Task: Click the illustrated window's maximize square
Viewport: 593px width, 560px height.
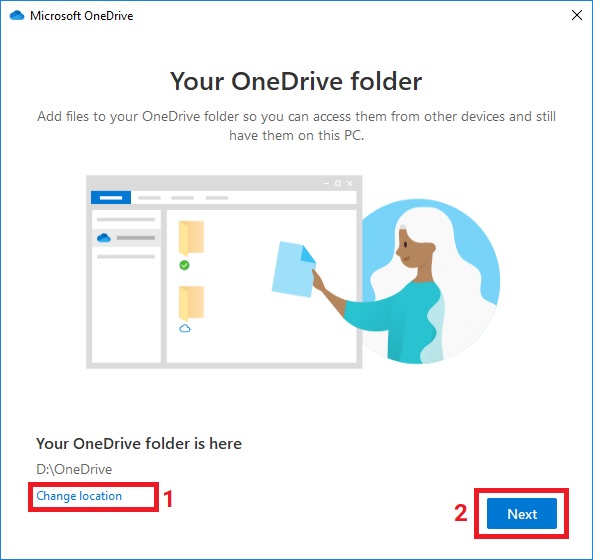Action: [338, 183]
